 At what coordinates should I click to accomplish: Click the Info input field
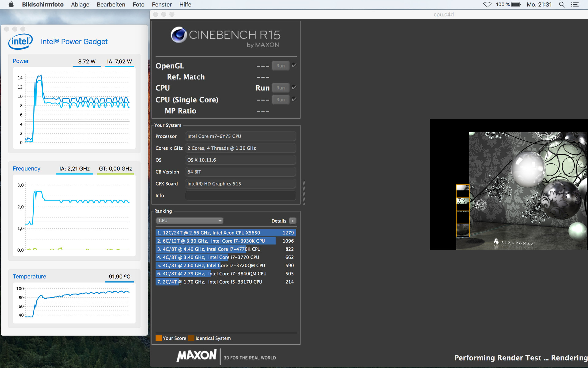pos(241,196)
